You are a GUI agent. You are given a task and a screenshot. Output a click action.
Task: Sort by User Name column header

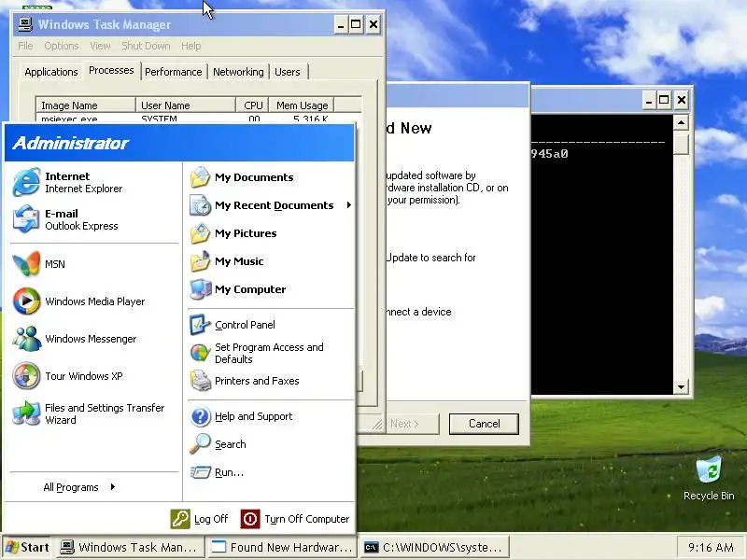pos(185,105)
